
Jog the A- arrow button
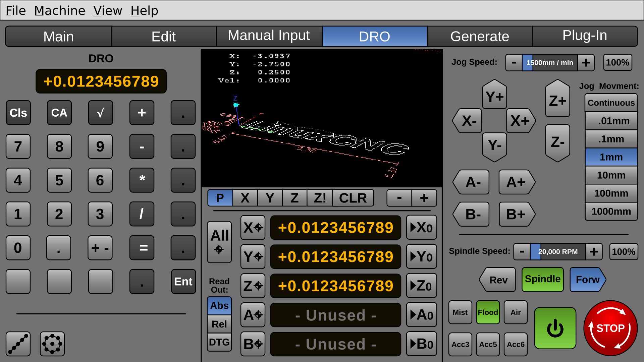click(x=471, y=182)
